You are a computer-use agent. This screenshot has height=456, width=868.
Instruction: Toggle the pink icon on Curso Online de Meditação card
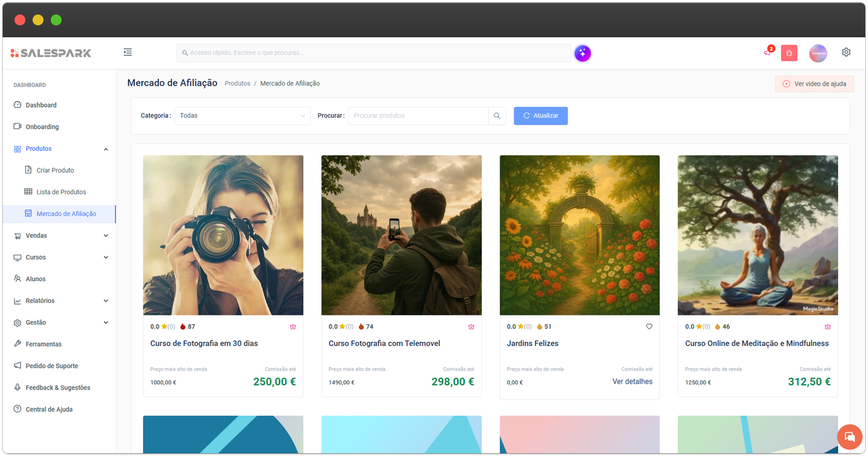827,326
